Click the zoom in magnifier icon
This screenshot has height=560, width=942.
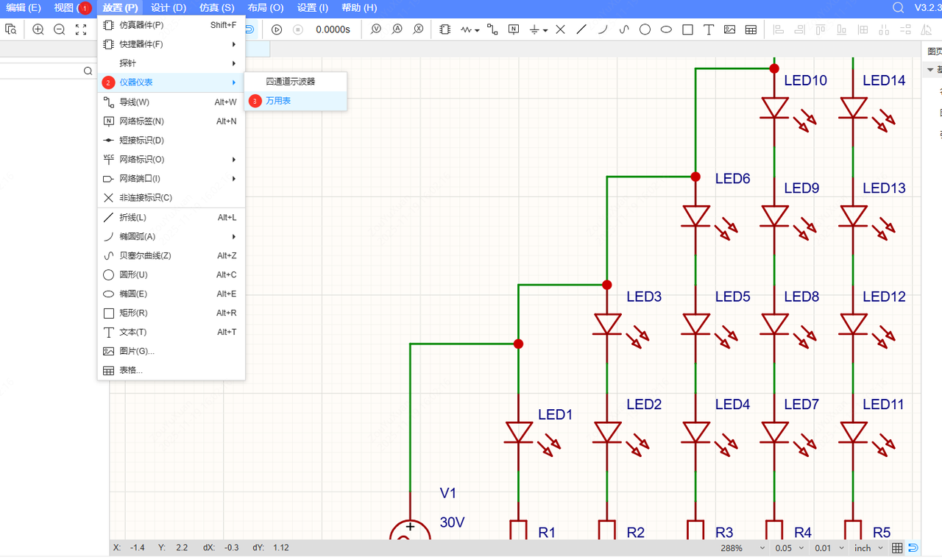[38, 29]
